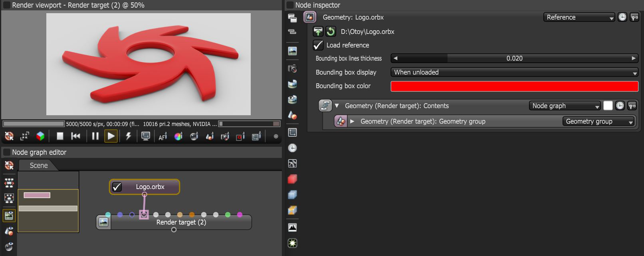Click recenter icon in Node graph editor sidebar

(x=9, y=165)
